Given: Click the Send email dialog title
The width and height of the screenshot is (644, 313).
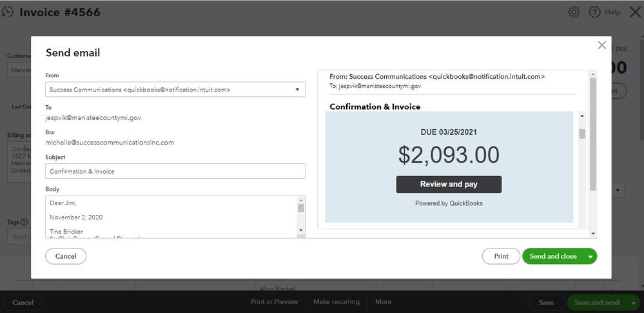Looking at the screenshot, I should click(73, 53).
